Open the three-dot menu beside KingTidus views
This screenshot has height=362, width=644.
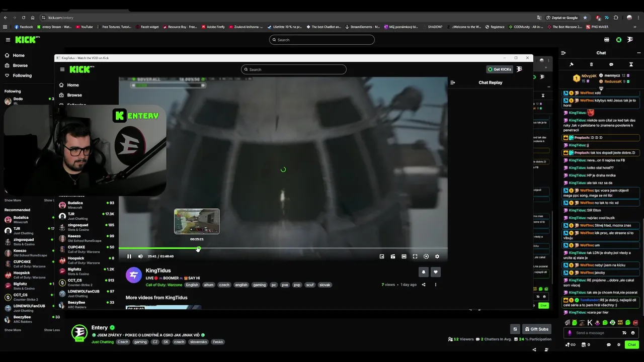pyautogui.click(x=436, y=285)
